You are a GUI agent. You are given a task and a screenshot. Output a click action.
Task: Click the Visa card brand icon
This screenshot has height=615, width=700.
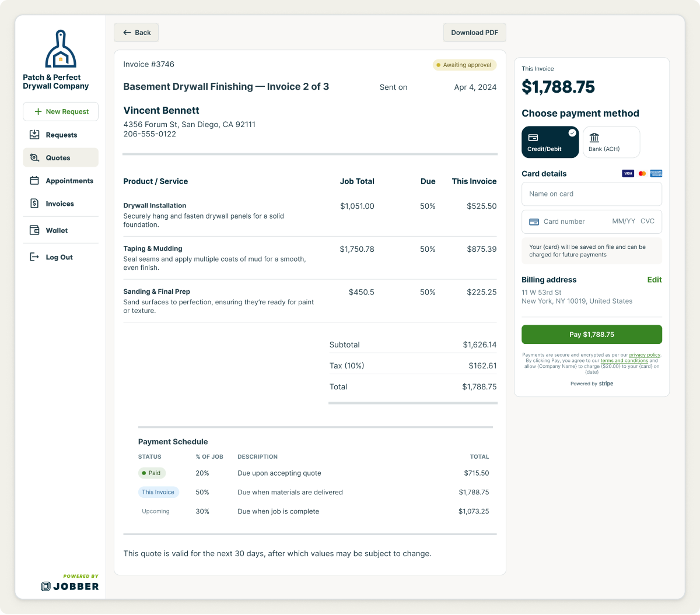628,173
